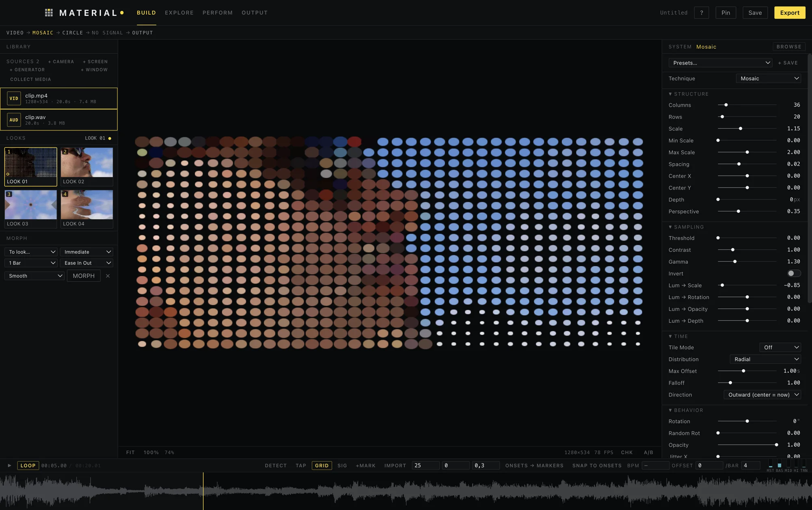Open the Distribution Radial dropdown
812x510 pixels.
tap(765, 359)
